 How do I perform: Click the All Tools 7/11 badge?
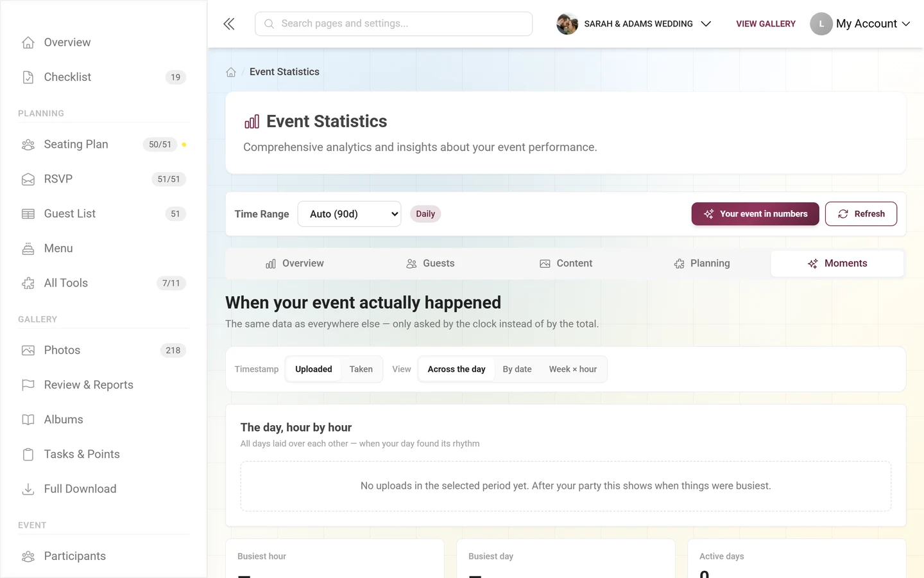coord(171,283)
